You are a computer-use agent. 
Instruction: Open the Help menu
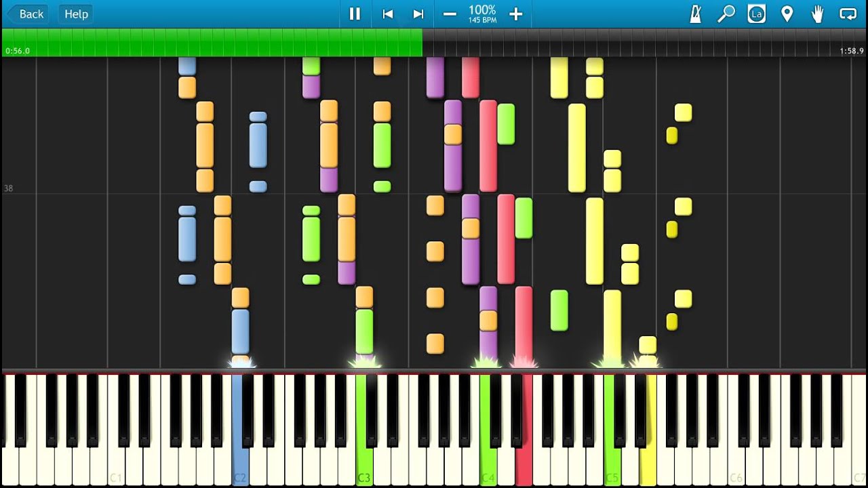pyautogui.click(x=76, y=14)
